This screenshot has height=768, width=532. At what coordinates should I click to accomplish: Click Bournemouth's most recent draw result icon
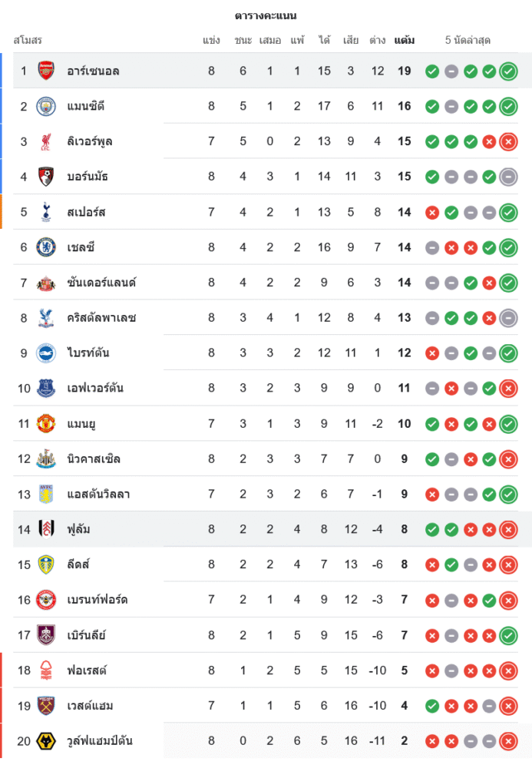508,177
